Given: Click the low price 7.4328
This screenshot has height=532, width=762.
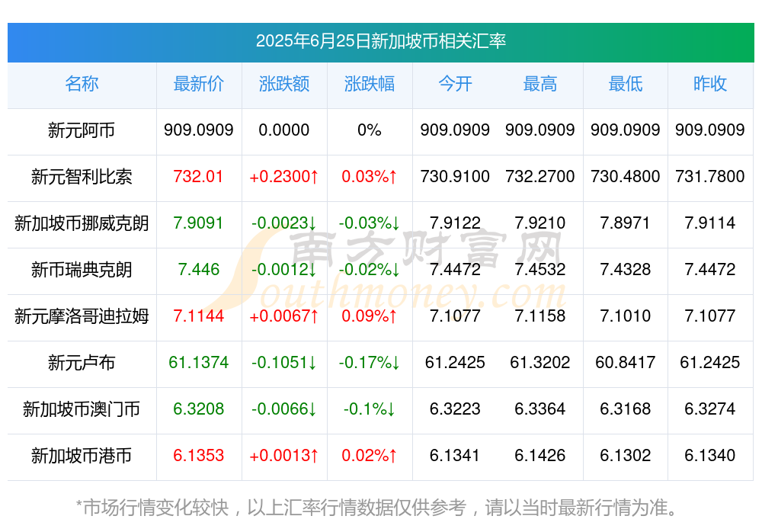Looking at the screenshot, I should tap(626, 269).
